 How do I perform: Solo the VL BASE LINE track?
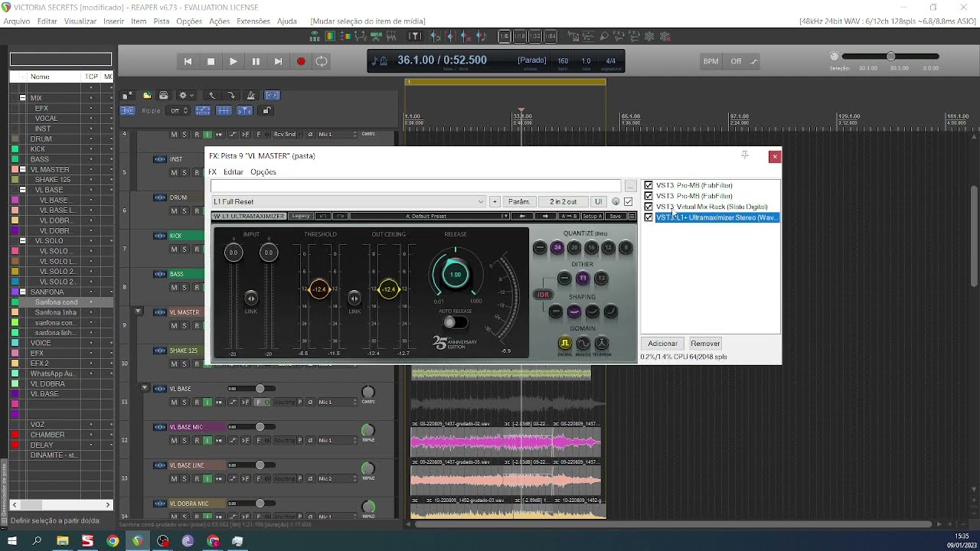click(x=185, y=479)
